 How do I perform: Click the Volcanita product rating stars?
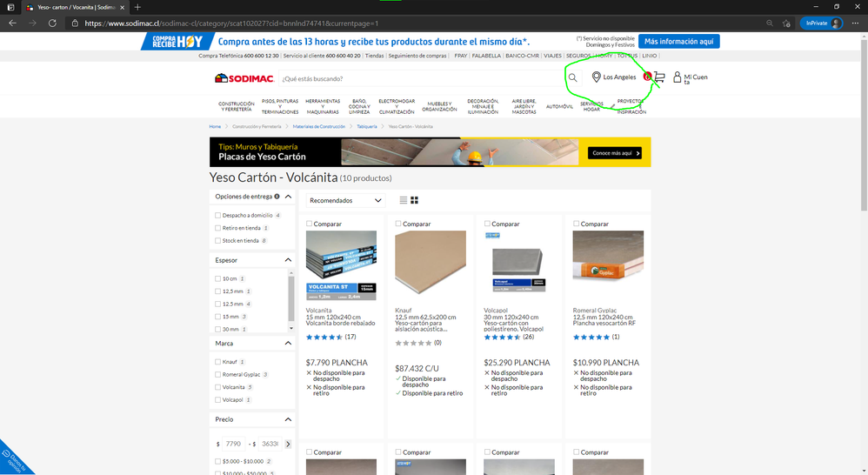point(324,337)
